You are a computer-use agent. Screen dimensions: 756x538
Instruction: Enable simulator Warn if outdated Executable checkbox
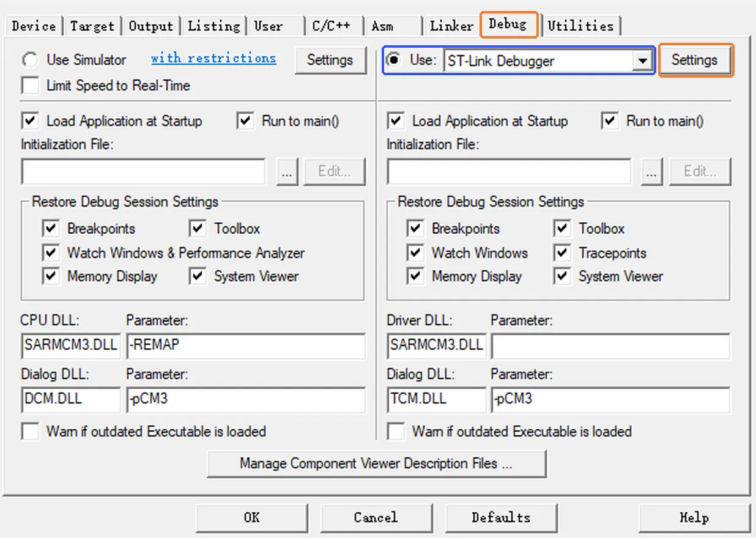(x=30, y=431)
